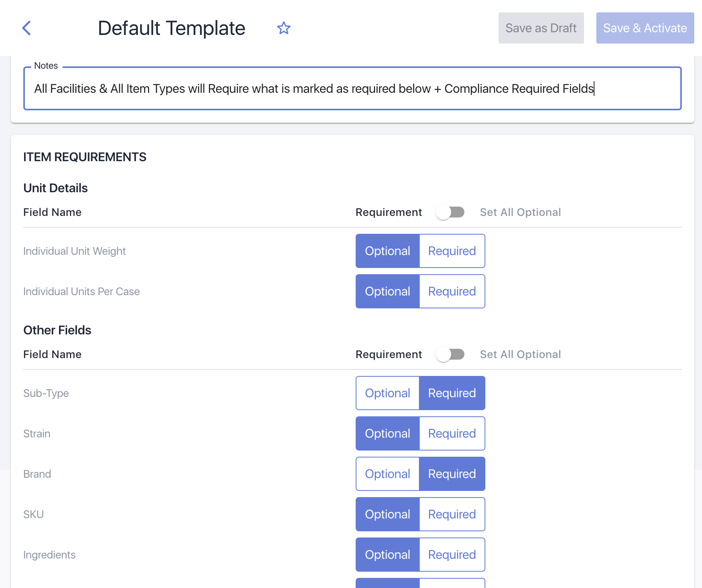The height and width of the screenshot is (588, 702).
Task: Toggle Set All Optional under Unit Details
Action: 450,212
